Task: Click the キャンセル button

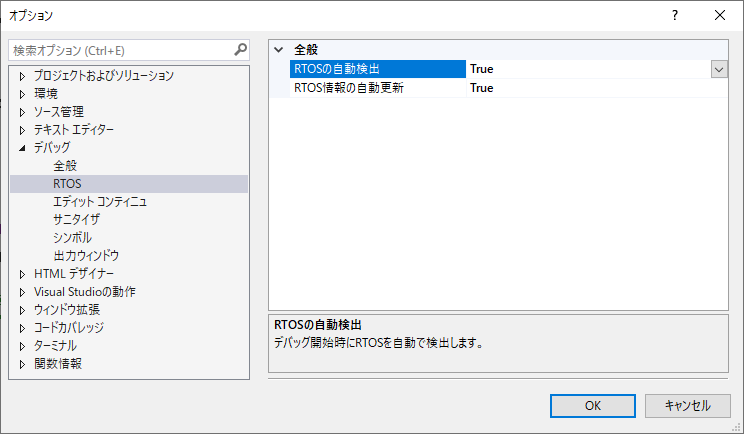Action: point(686,405)
